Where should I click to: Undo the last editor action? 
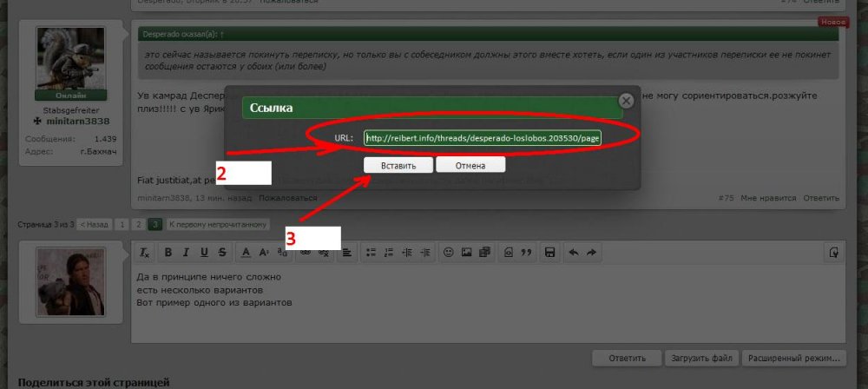(573, 253)
